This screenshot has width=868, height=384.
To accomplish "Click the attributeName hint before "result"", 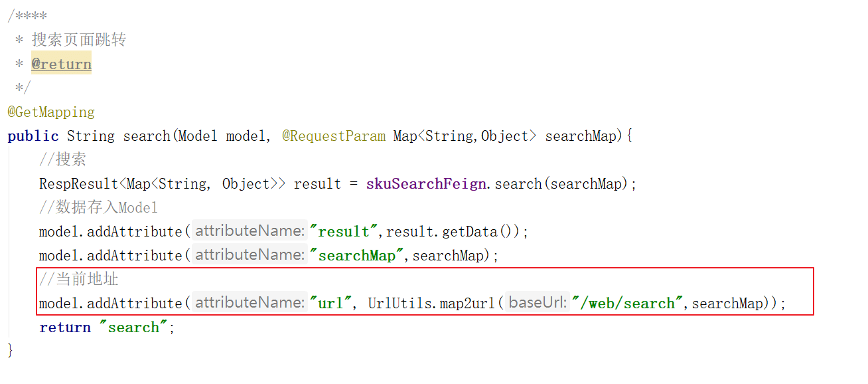I will 250,231.
